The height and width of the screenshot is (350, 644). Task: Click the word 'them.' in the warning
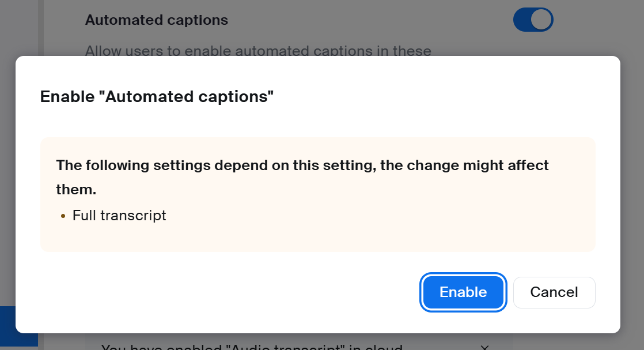tap(76, 190)
